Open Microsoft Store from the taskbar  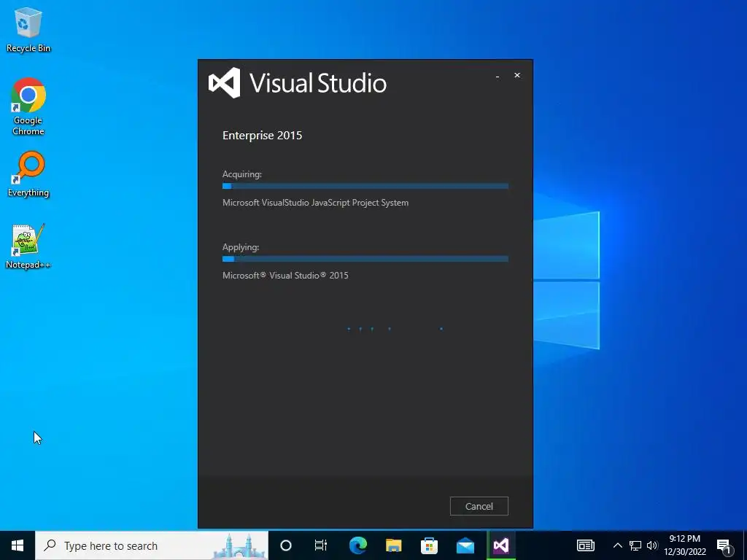pyautogui.click(x=429, y=545)
